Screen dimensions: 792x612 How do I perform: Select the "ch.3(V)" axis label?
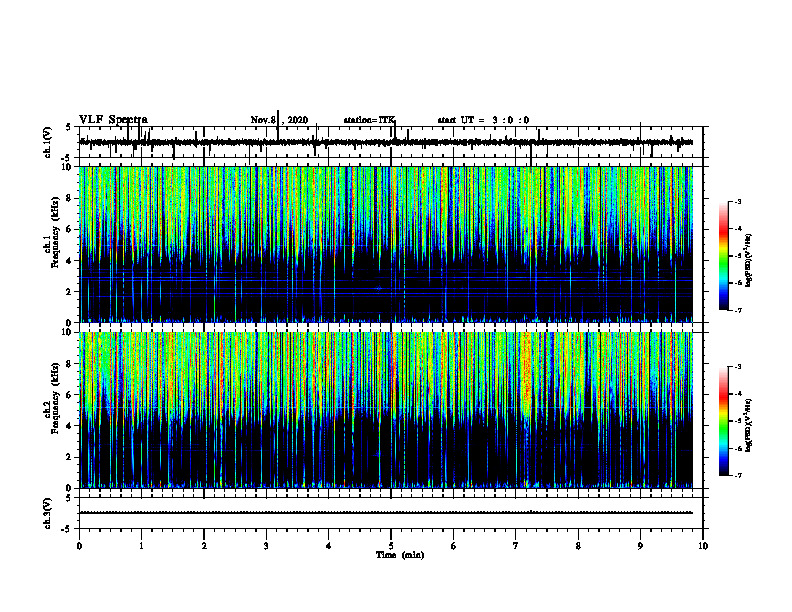pyautogui.click(x=48, y=513)
